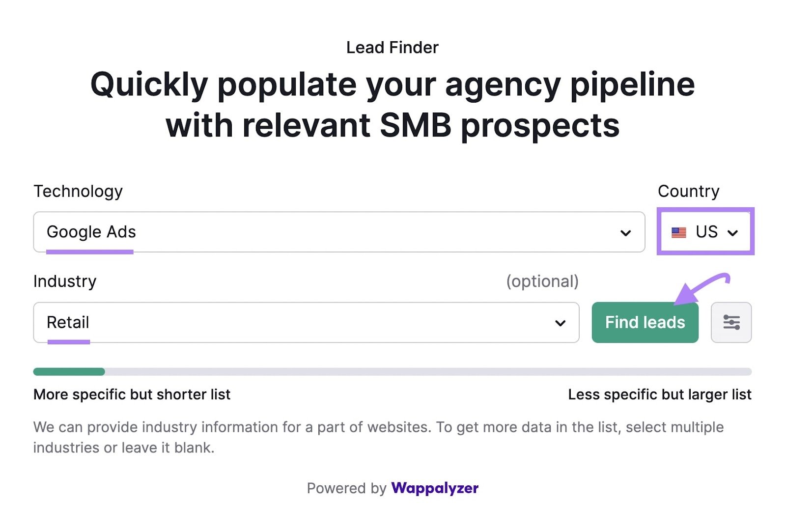Click the 'More specific but shorter list' label
The image size is (786, 532).
click(x=132, y=394)
